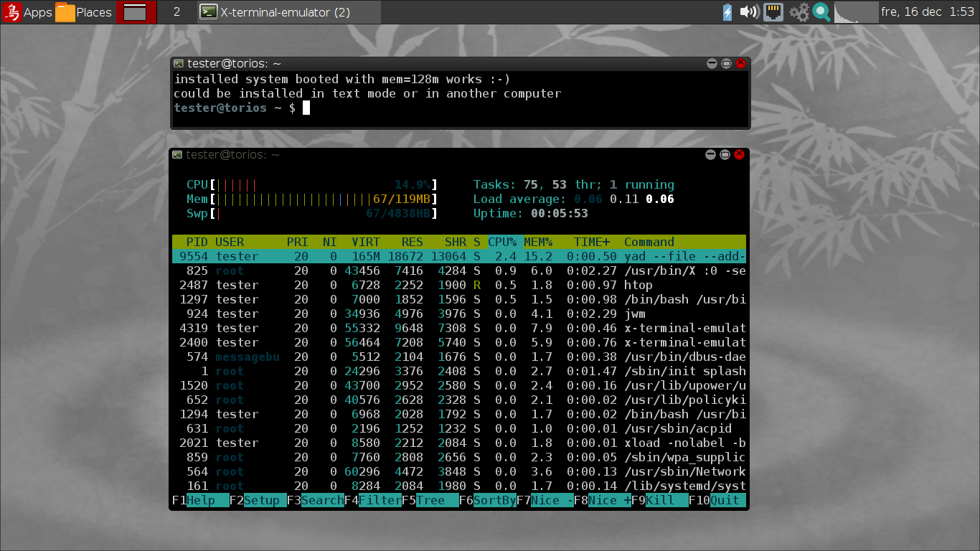980x551 pixels.
Task: Select the jwm process row
Action: [x=459, y=314]
